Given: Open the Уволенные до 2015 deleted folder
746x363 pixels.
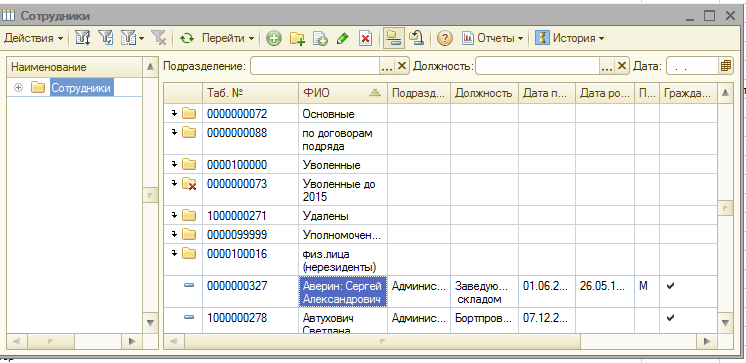Looking at the screenshot, I should (x=189, y=184).
